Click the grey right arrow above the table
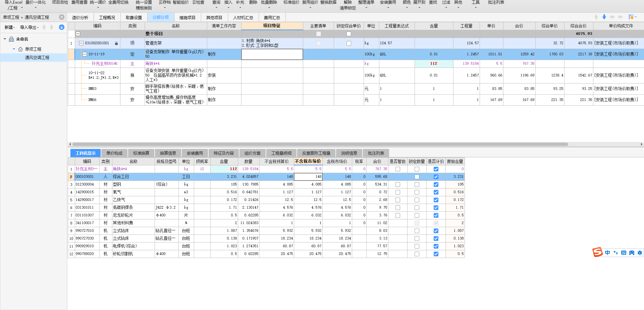 (x=620, y=17)
